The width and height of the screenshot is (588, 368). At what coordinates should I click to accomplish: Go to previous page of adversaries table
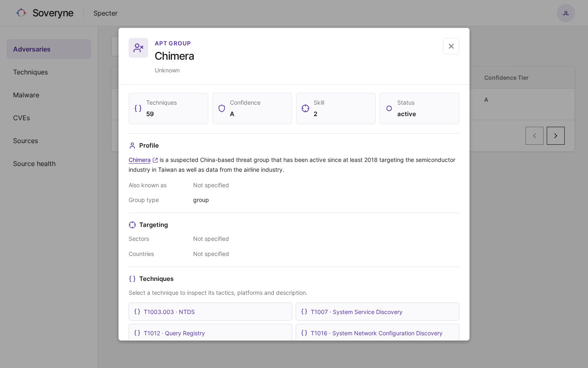point(535,136)
